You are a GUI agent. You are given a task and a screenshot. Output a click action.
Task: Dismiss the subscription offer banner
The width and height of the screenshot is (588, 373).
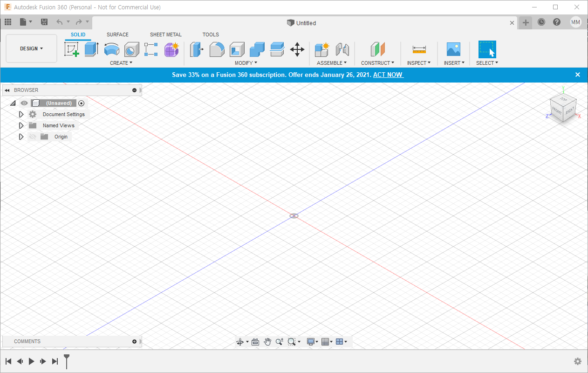coord(578,75)
